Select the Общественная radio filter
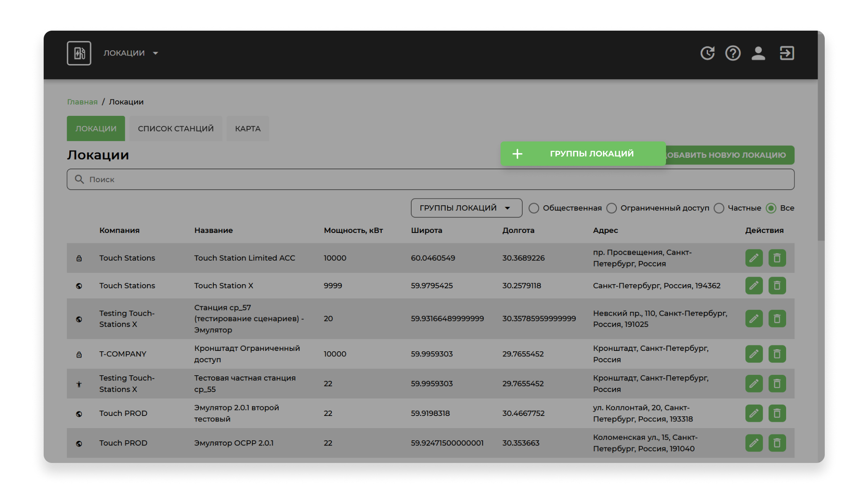The width and height of the screenshot is (868, 494). [534, 208]
